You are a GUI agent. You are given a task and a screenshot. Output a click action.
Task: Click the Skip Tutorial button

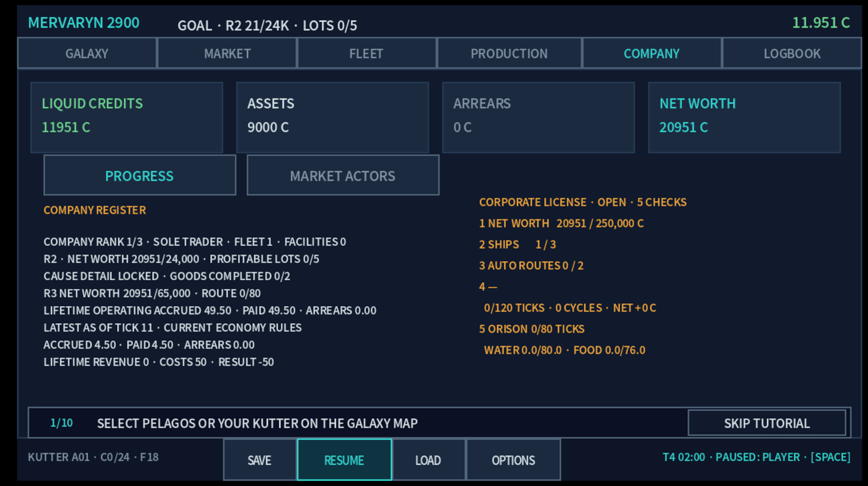pos(767,423)
